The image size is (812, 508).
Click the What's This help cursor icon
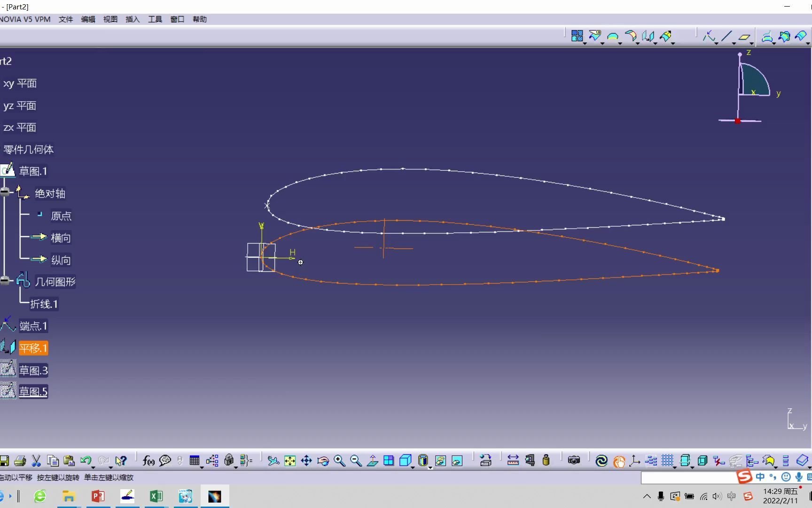[121, 460]
